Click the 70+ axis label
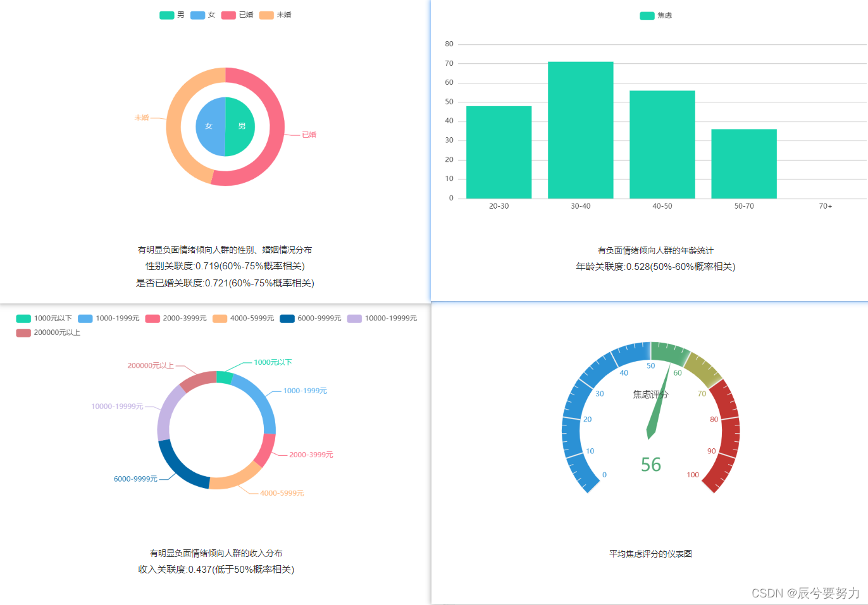 [x=826, y=206]
